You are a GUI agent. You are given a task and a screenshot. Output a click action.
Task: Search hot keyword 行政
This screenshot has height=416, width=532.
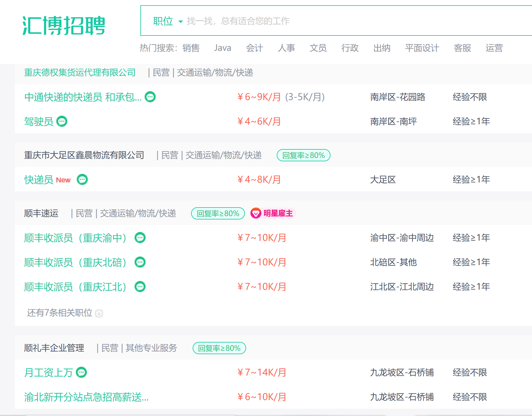[x=350, y=48]
